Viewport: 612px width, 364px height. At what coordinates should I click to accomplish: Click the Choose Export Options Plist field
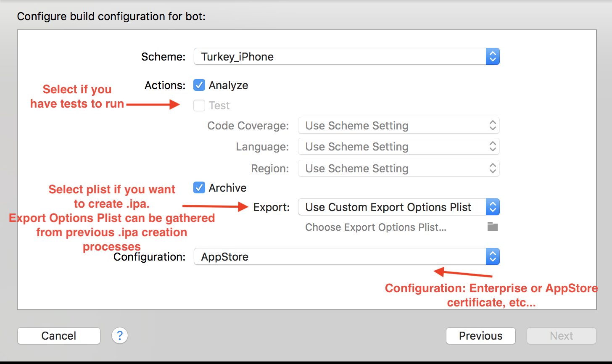(376, 227)
